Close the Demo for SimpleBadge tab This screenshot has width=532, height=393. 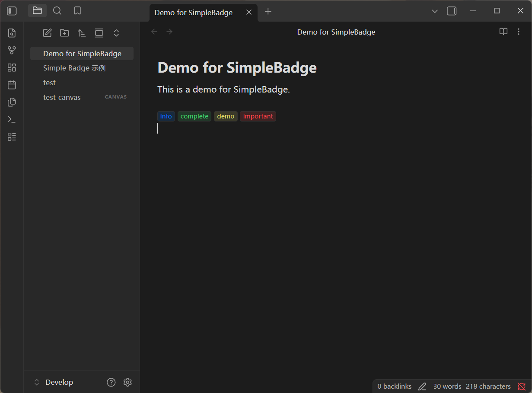249,12
